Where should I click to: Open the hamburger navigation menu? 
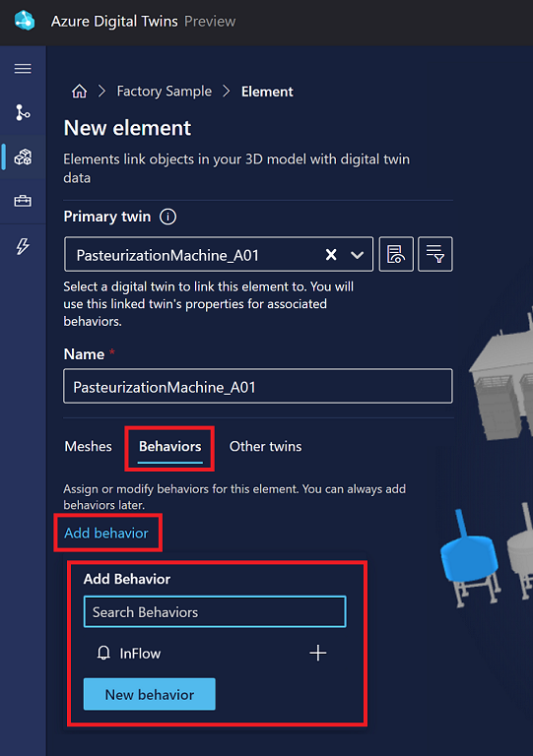23,69
